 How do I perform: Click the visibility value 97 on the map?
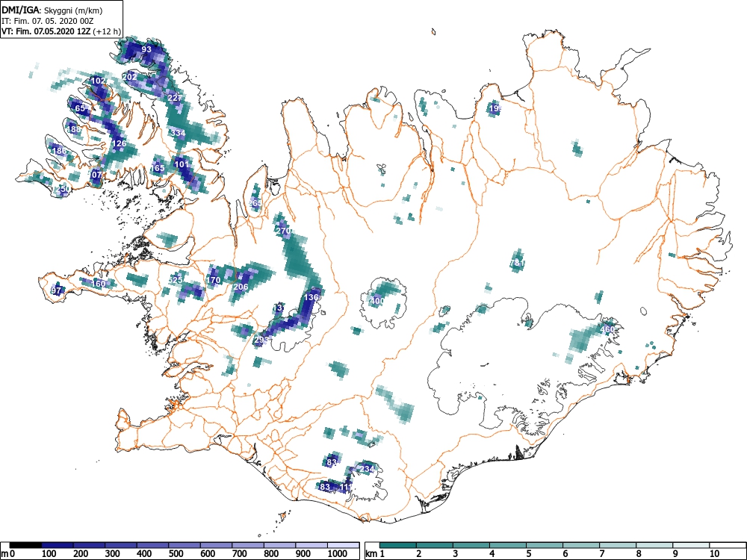click(x=56, y=290)
